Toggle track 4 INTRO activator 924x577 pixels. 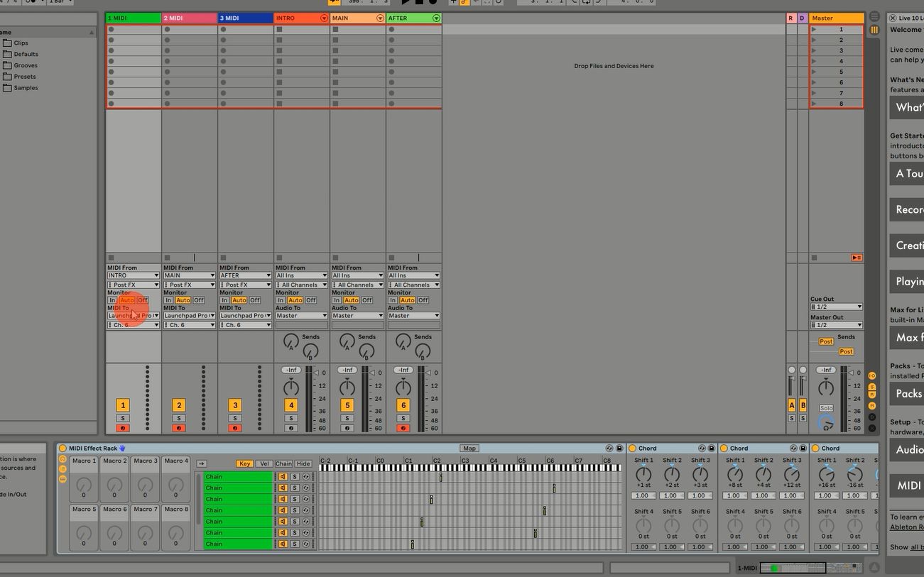tap(291, 405)
